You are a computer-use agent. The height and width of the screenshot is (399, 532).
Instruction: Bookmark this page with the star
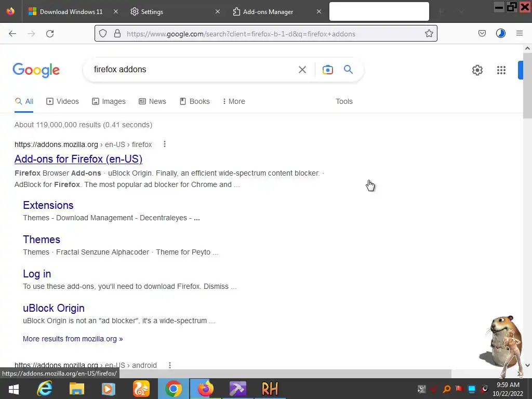429,34
